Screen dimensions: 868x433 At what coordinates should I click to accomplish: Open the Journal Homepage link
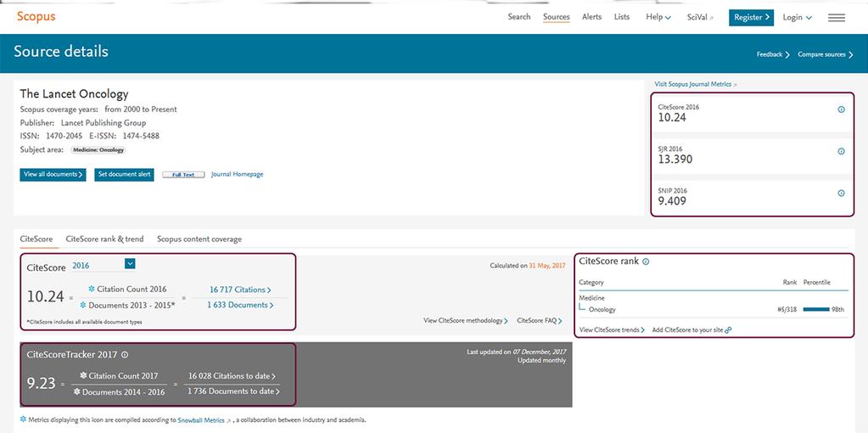237,174
